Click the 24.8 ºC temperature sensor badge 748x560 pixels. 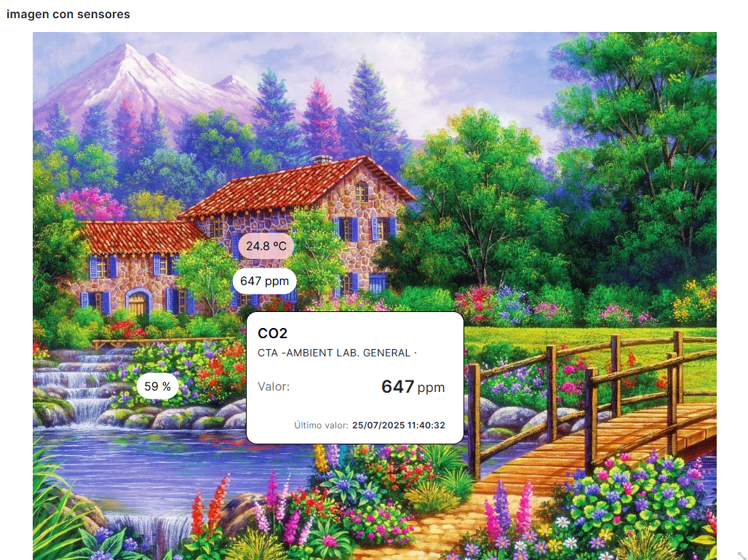click(x=266, y=246)
